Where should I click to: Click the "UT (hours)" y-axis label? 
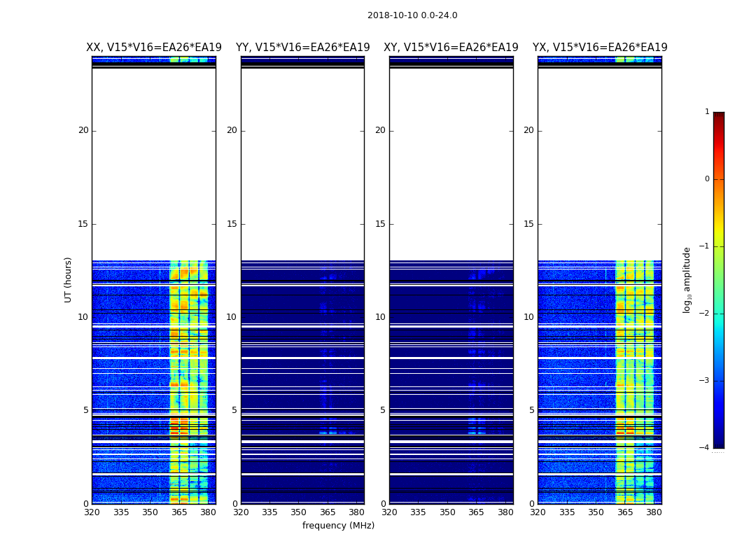69,279
